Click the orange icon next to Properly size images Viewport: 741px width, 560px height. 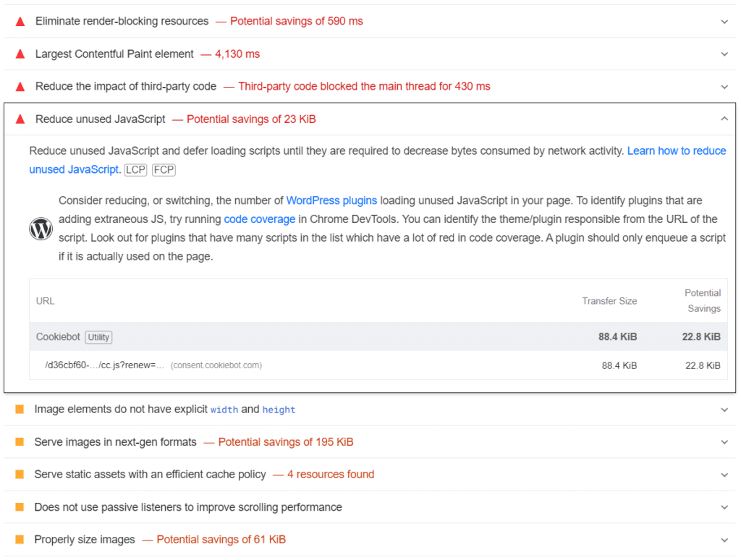click(20, 539)
